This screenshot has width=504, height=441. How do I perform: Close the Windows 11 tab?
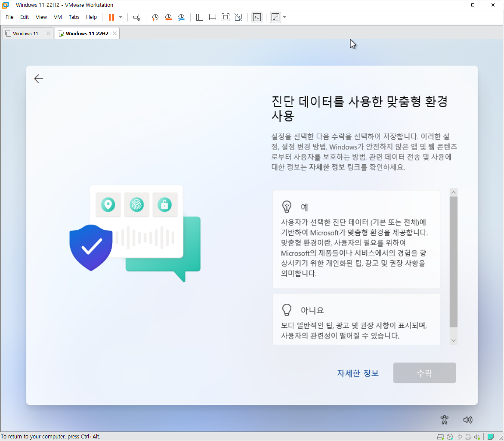click(48, 34)
